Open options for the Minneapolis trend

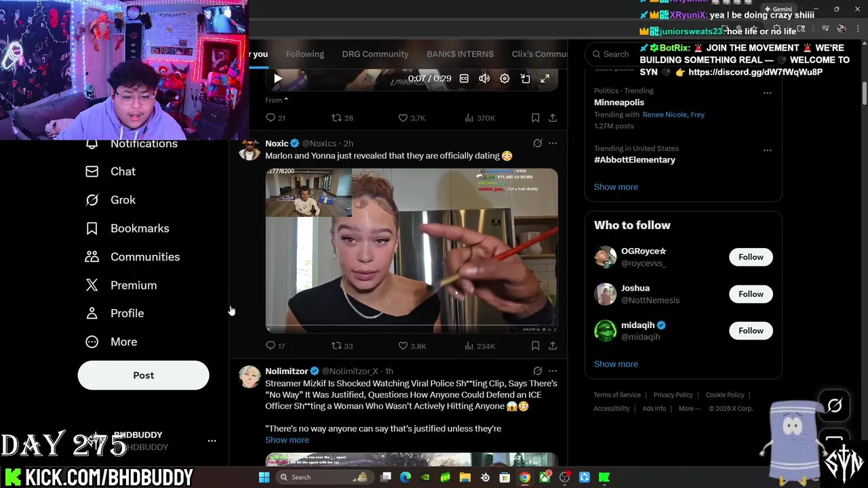pyautogui.click(x=767, y=93)
